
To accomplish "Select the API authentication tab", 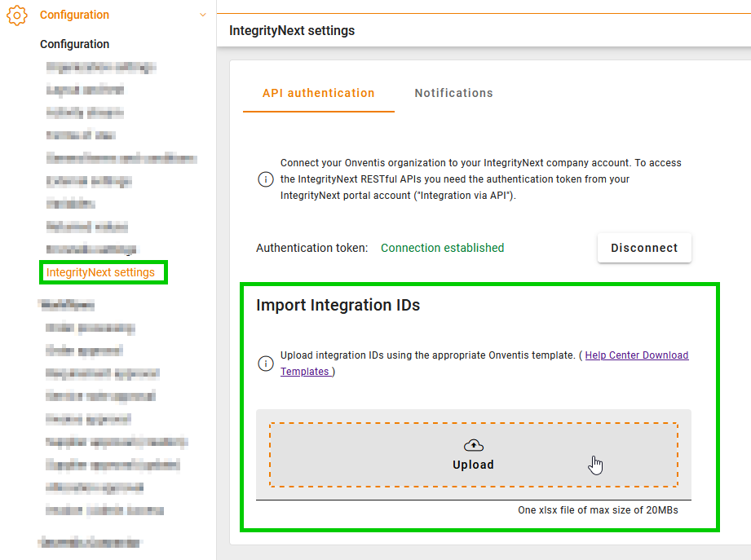I will tap(318, 93).
